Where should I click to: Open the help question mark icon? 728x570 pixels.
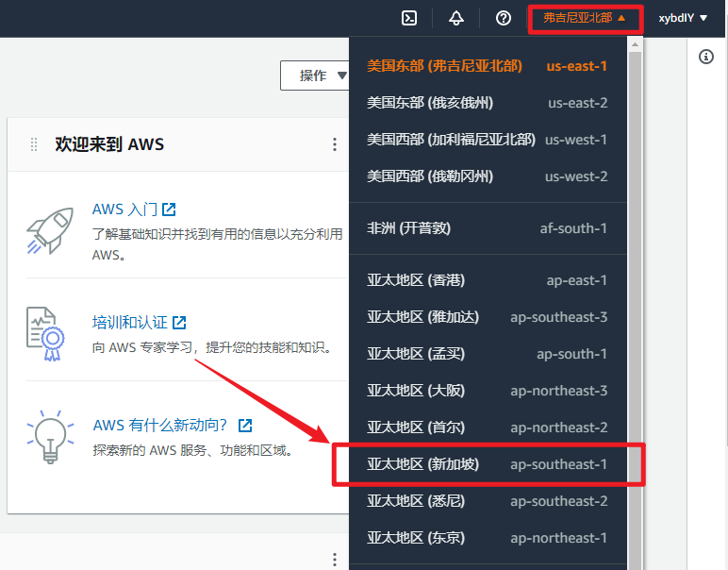[x=504, y=18]
